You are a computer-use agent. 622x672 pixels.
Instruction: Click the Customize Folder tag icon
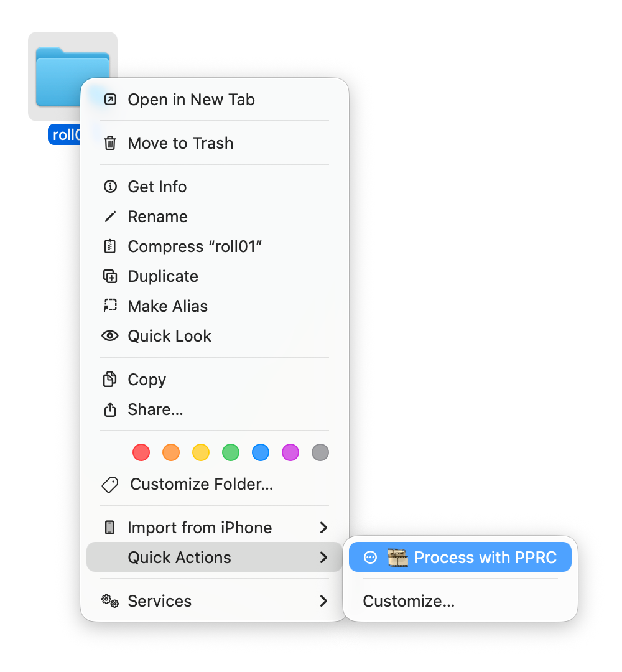(110, 485)
